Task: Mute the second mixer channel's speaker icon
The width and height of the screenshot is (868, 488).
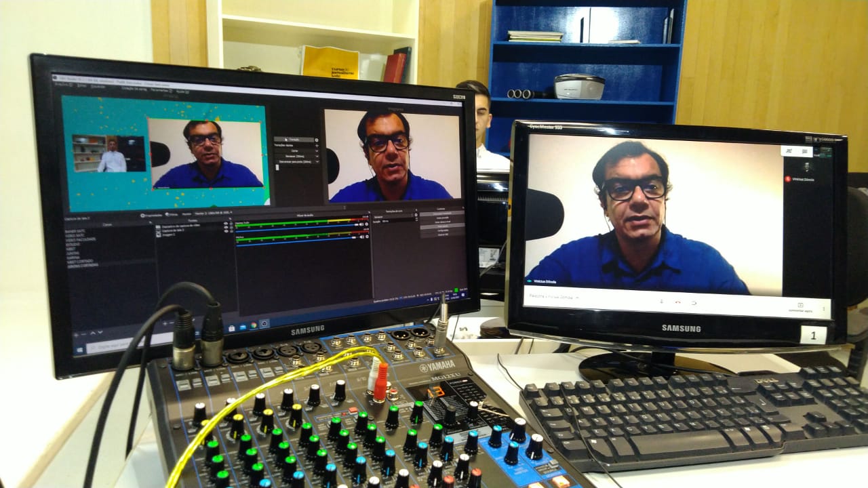Action: [361, 237]
